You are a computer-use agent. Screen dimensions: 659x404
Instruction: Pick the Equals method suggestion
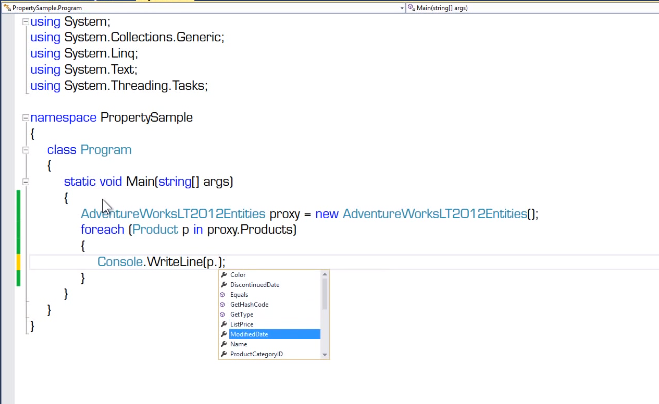[239, 295]
